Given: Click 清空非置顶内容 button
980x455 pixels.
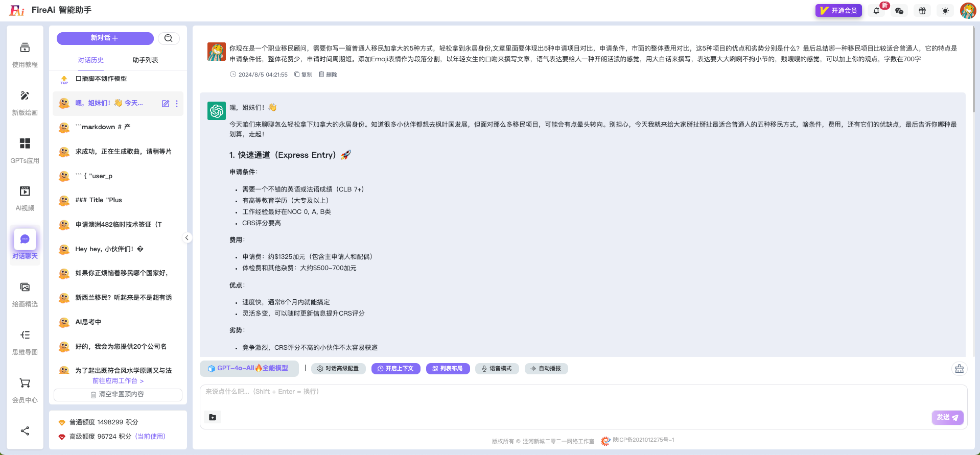Looking at the screenshot, I should 118,395.
